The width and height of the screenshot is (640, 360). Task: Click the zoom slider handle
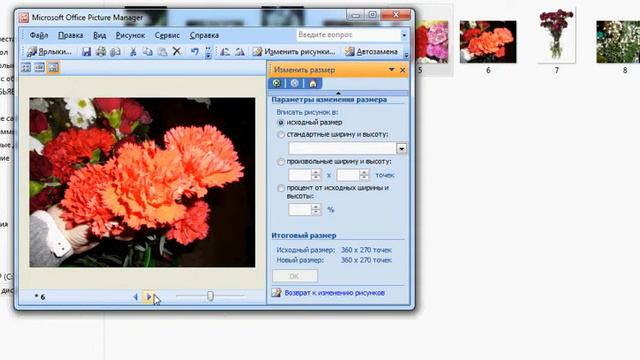tap(210, 296)
